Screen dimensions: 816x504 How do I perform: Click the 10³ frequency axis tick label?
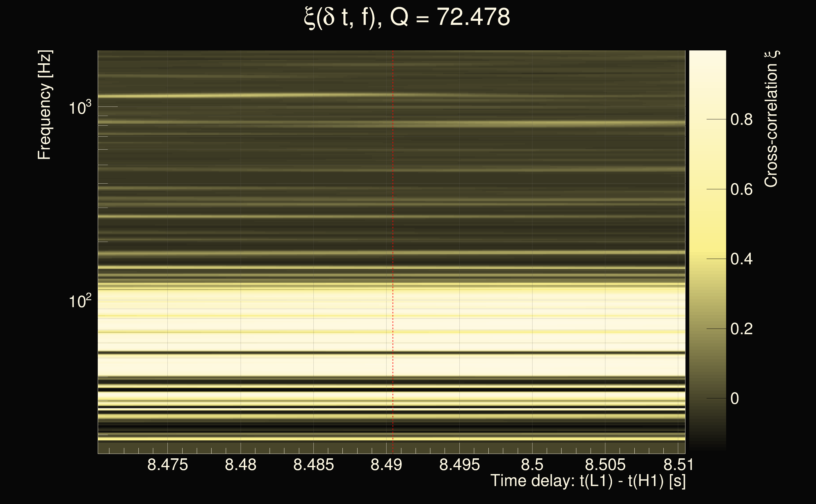click(80, 108)
